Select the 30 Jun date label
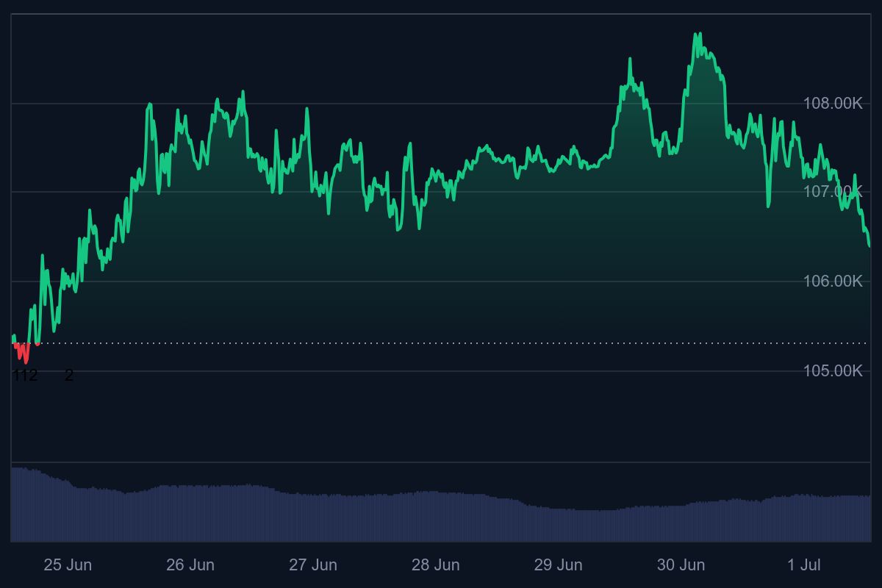The image size is (882, 588). click(x=681, y=564)
